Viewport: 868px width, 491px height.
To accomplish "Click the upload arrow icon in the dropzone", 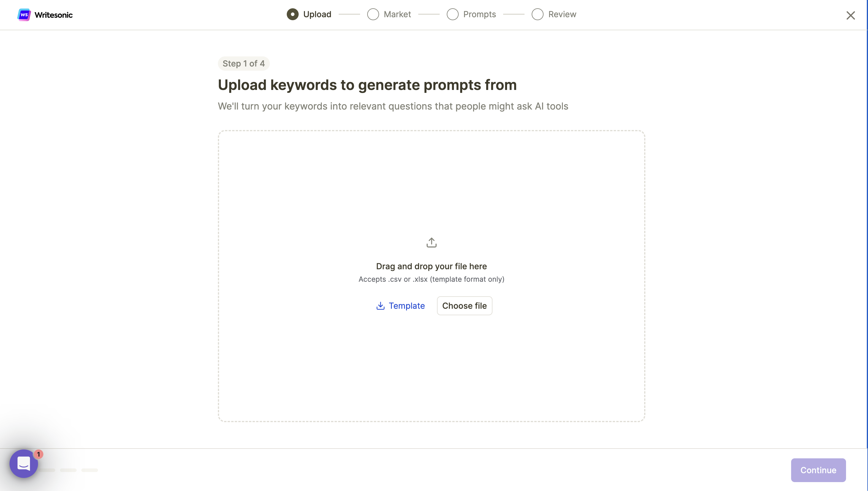I will pyautogui.click(x=431, y=243).
